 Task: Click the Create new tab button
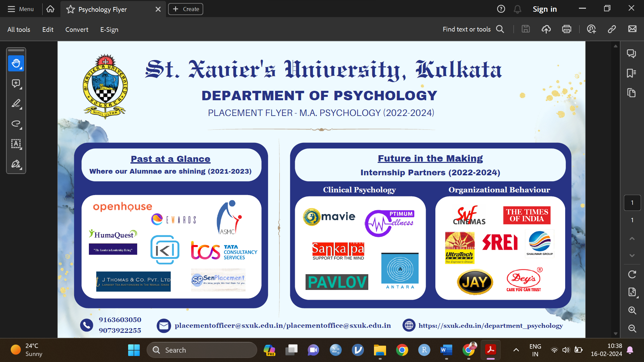185,9
